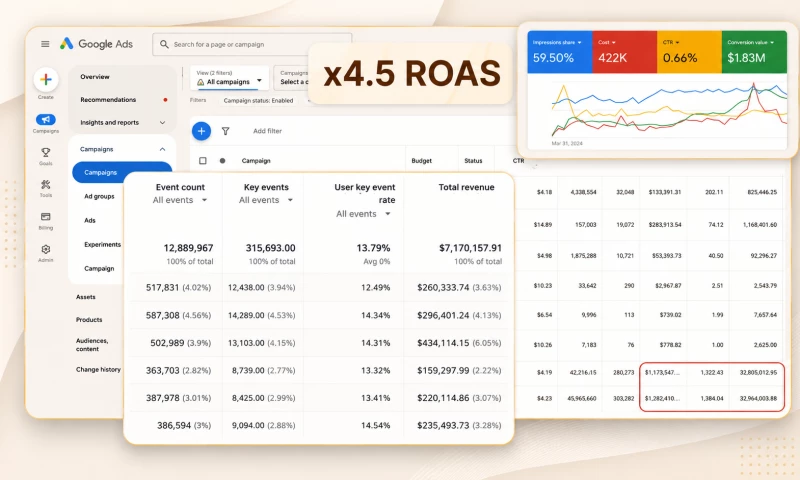Go to the Overview page
The image size is (800, 480).
(x=95, y=77)
